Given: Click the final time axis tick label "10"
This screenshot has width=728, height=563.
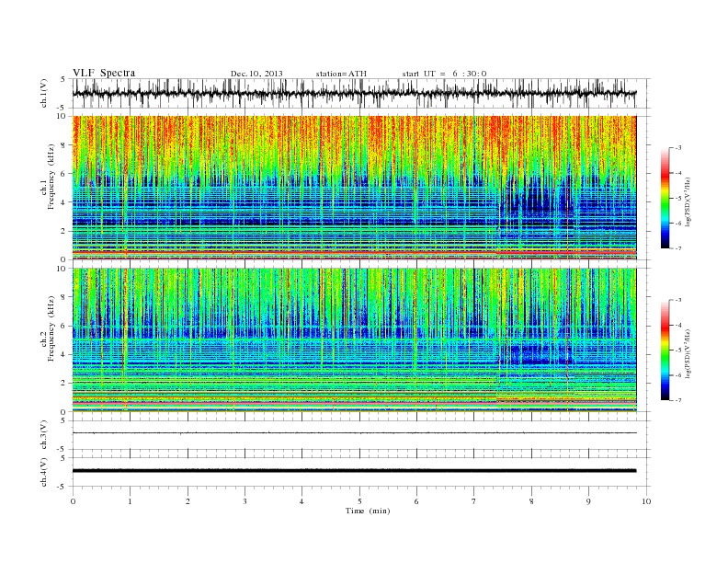Looking at the screenshot, I should point(646,501).
